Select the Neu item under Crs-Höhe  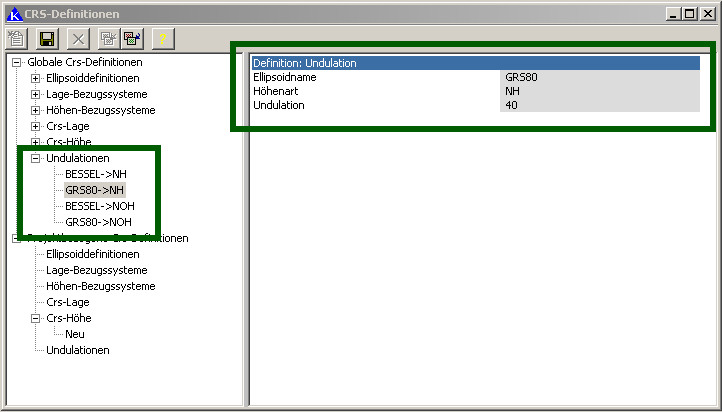click(75, 334)
